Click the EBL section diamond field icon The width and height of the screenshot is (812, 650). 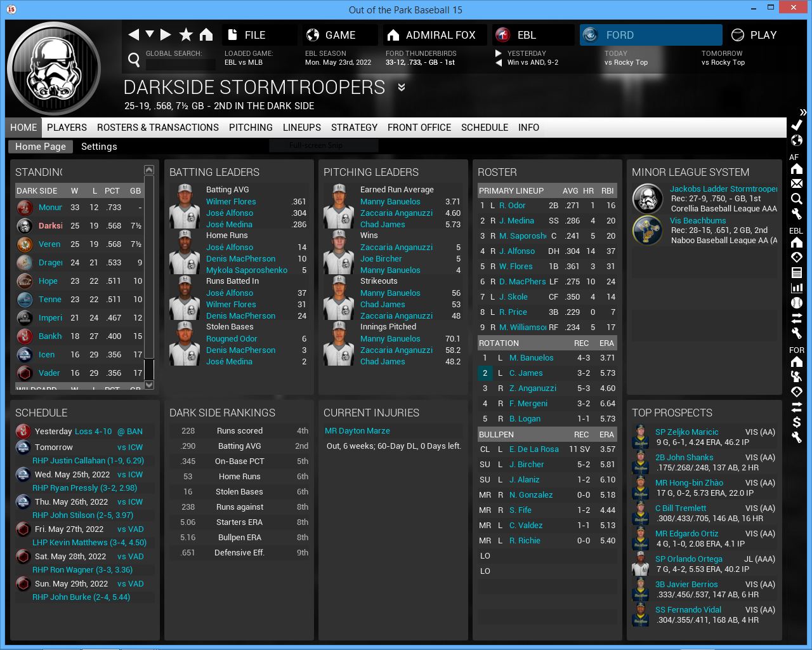pyautogui.click(x=797, y=257)
